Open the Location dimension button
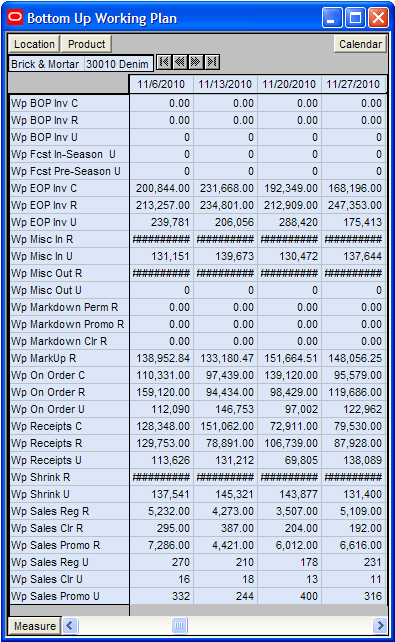 click(x=34, y=44)
